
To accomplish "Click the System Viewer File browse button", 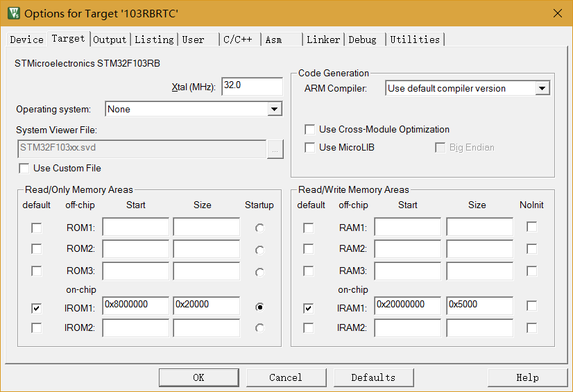I will click(x=275, y=149).
